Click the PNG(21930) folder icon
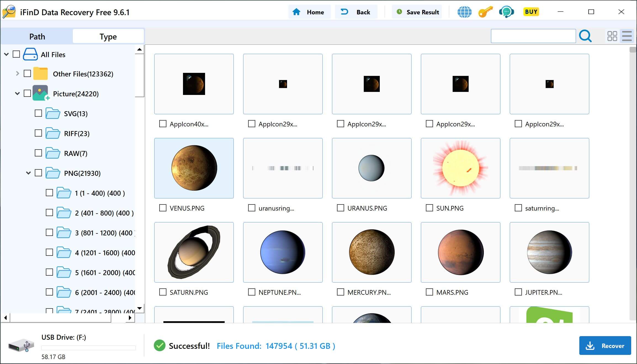Image resolution: width=637 pixels, height=364 pixels. click(x=53, y=173)
